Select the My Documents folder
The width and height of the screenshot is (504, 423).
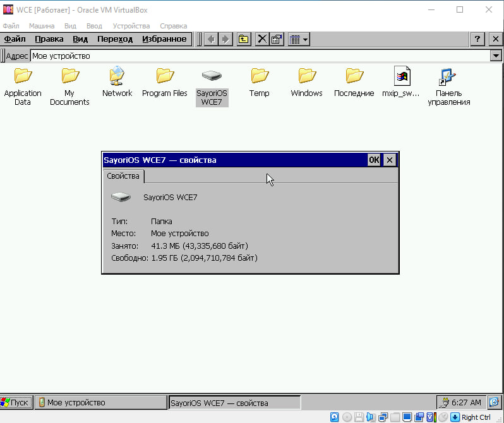click(69, 86)
